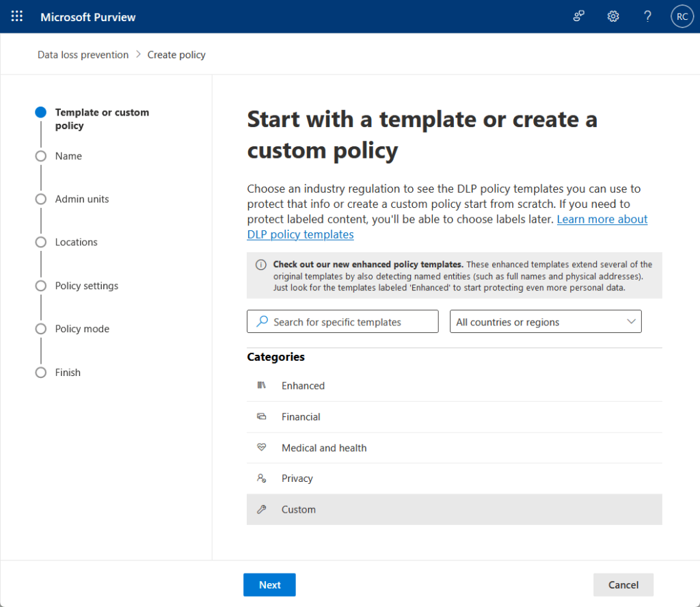Choose the Enhanced category
Viewport: 700px width, 607px height.
coord(454,386)
